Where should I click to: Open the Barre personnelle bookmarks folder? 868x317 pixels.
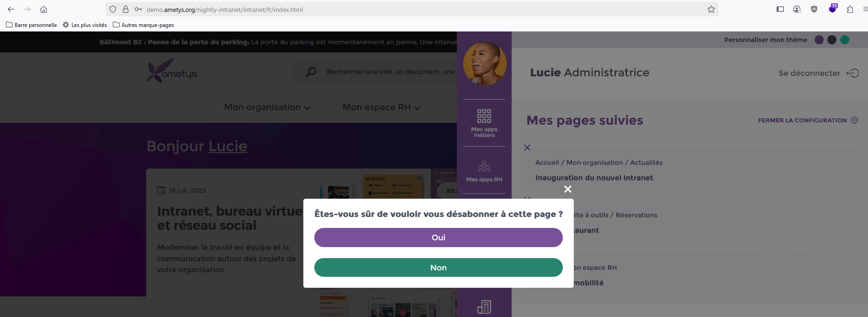point(32,25)
